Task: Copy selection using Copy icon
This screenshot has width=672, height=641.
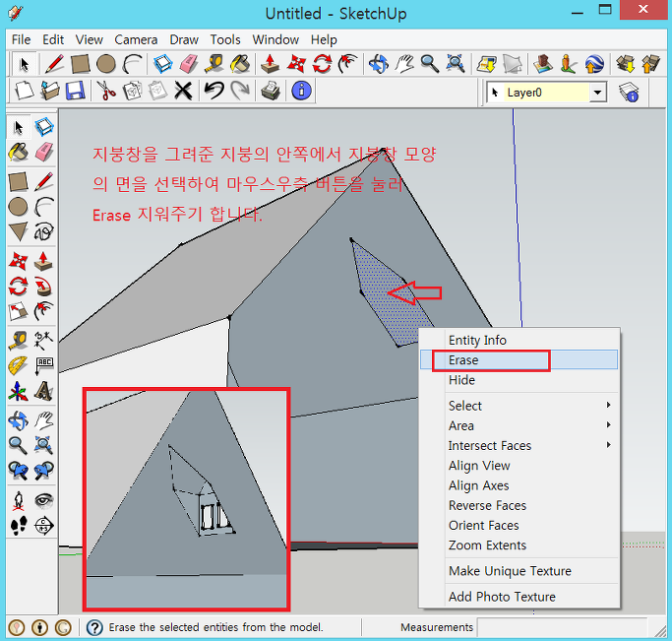Action: [x=132, y=91]
